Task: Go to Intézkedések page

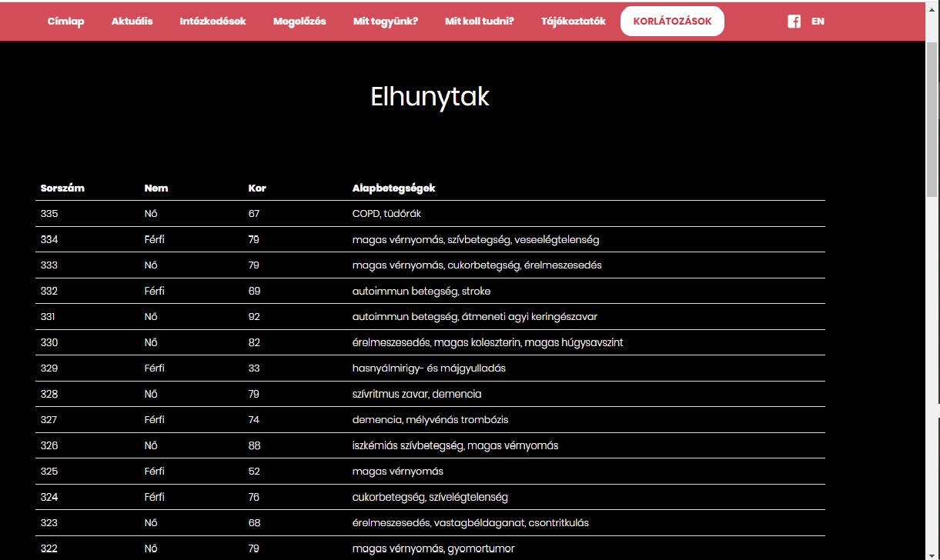Action: pyautogui.click(x=212, y=22)
